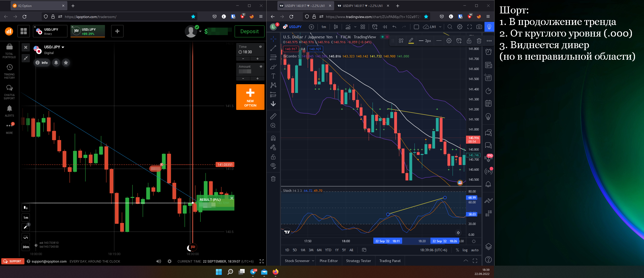Add a new asset tab in IQ Option
Viewport: 644px width, 278px height.
(117, 31)
